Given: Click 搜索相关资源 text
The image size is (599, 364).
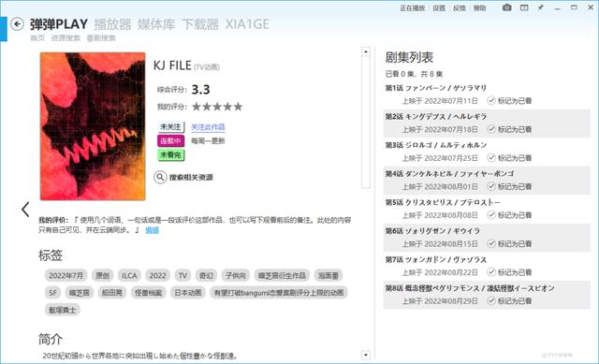Looking at the screenshot, I should point(191,177).
